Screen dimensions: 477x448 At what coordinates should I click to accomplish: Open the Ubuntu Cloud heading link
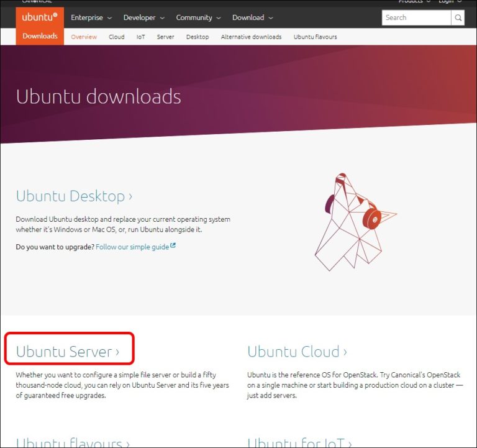point(297,352)
